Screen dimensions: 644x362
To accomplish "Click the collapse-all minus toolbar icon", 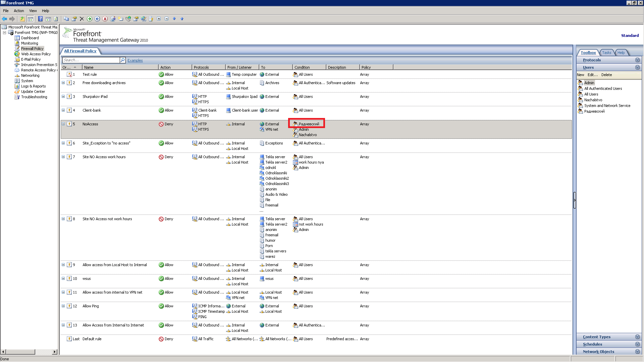I will click(167, 19).
